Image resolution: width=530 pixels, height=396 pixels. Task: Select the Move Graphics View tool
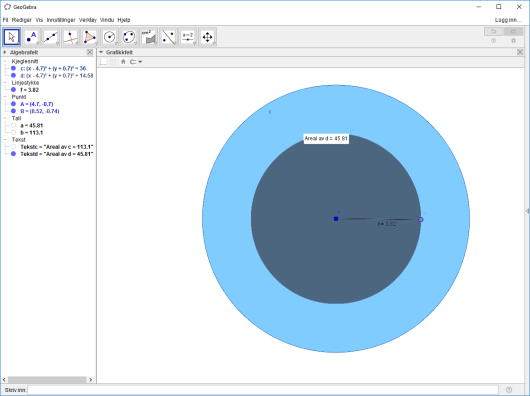(x=208, y=37)
